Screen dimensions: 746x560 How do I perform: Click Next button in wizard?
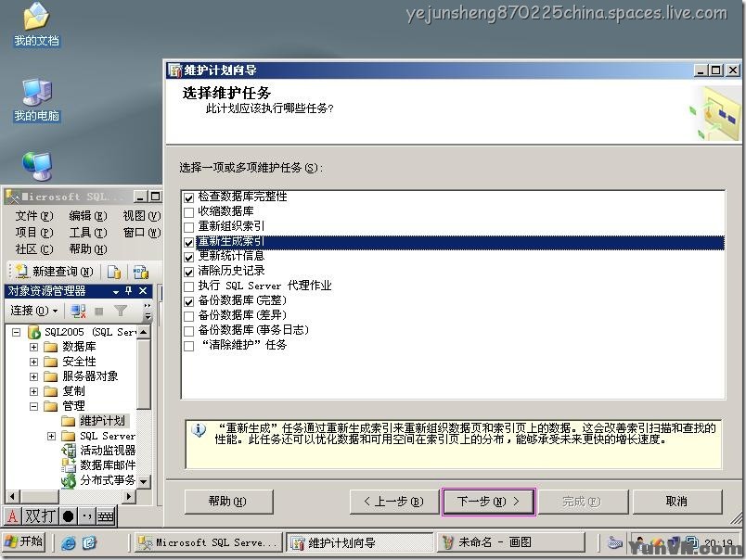[489, 502]
